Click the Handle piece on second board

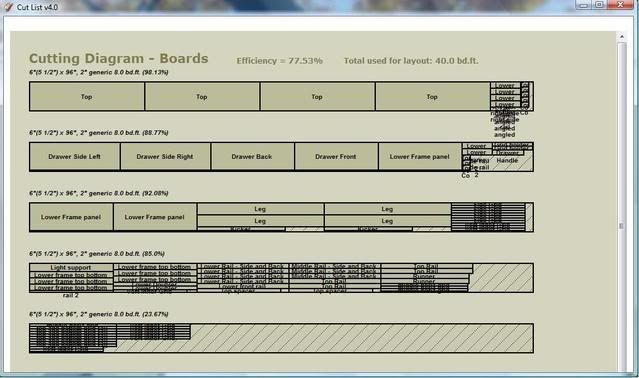507,160
